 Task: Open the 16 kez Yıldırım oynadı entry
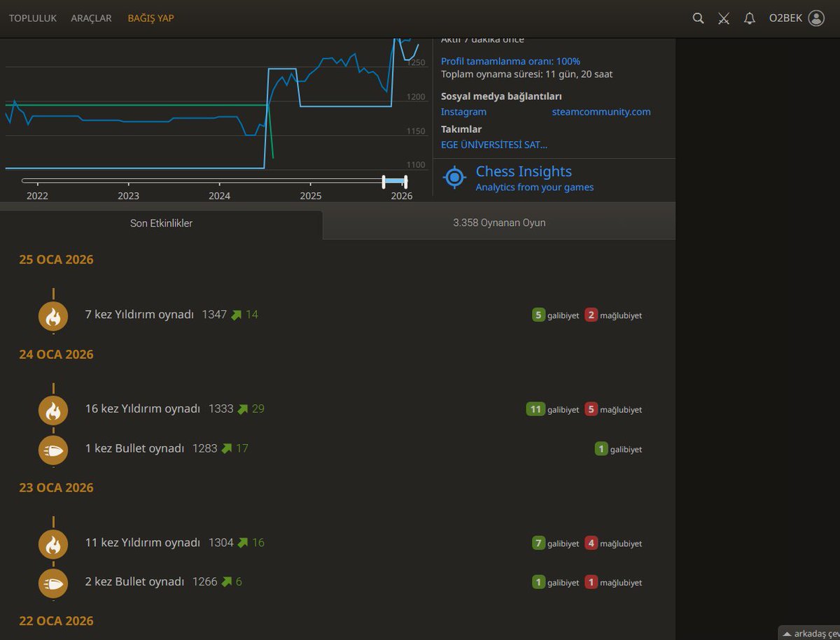coord(143,409)
